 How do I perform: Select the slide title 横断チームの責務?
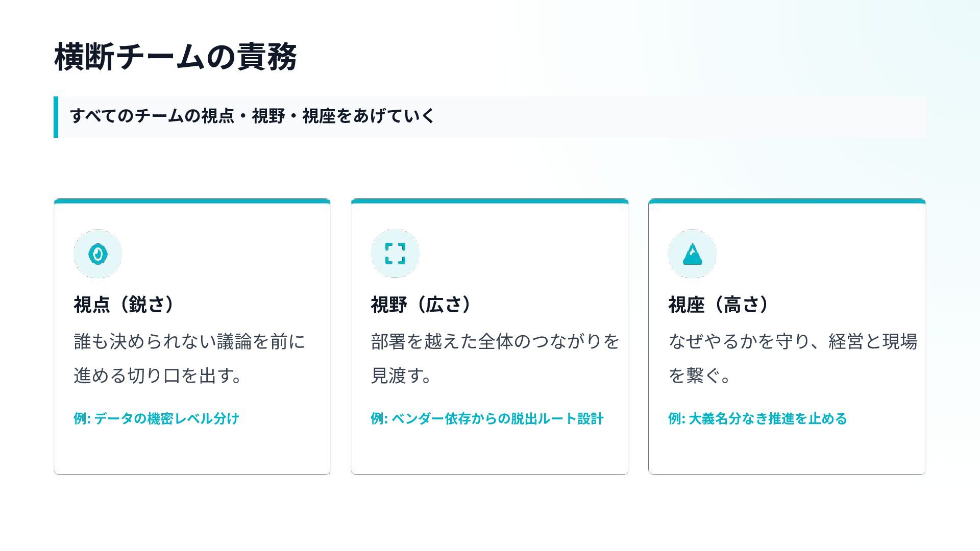pos(175,57)
